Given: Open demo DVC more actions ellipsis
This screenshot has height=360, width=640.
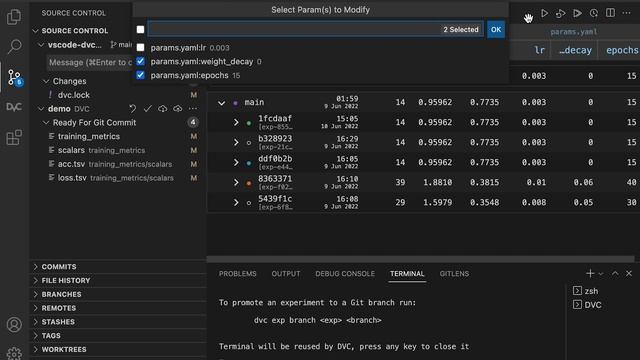Looking at the screenshot, I should (x=193, y=109).
